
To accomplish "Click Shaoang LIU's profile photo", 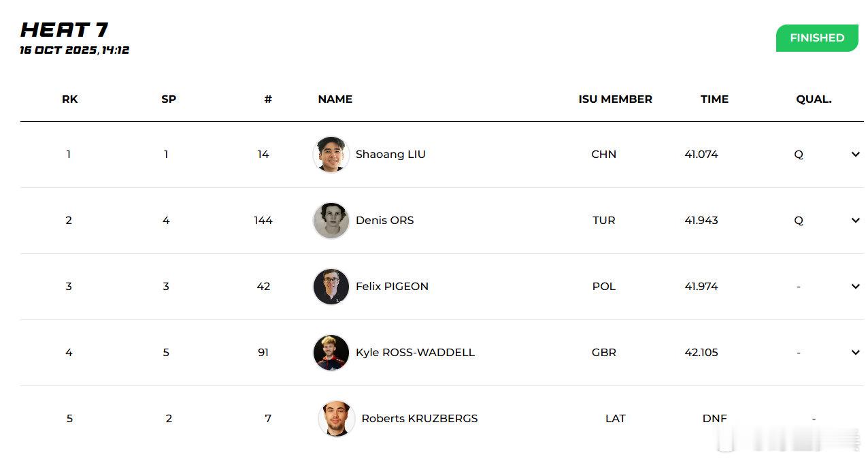I will click(x=331, y=155).
